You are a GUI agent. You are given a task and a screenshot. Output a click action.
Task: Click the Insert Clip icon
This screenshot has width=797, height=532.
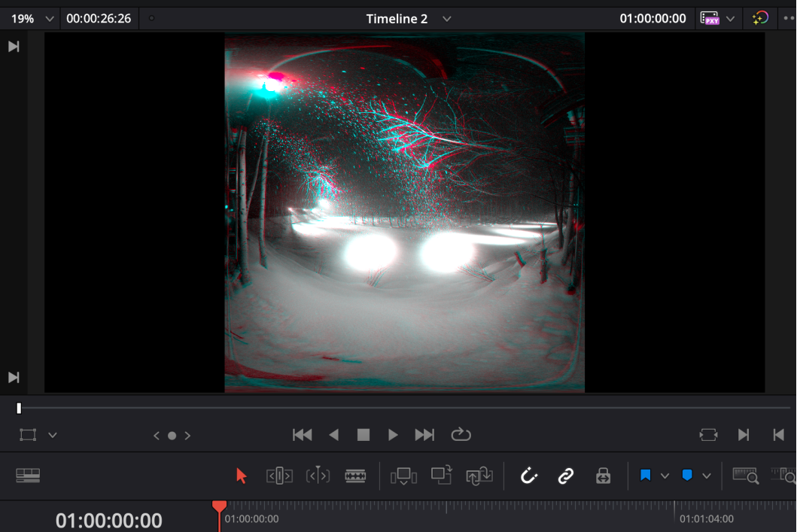pyautogui.click(x=403, y=476)
